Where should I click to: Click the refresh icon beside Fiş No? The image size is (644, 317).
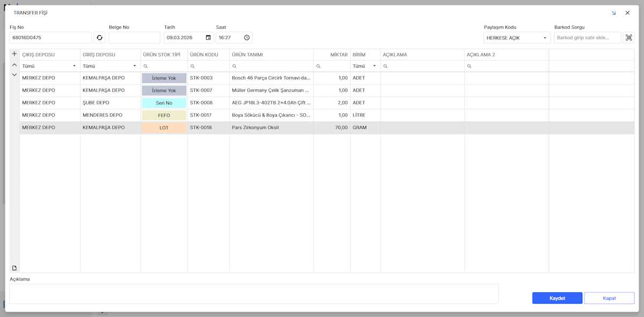coord(99,38)
